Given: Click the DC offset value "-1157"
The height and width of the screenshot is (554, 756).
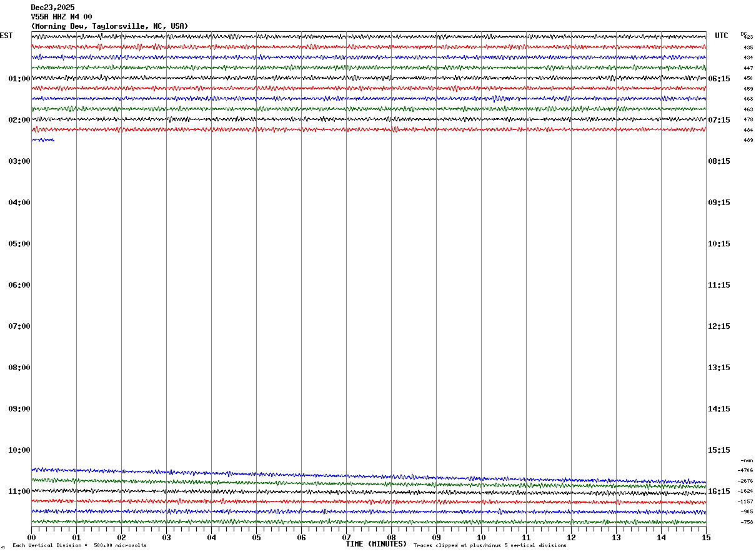Looking at the screenshot, I should point(745,501).
